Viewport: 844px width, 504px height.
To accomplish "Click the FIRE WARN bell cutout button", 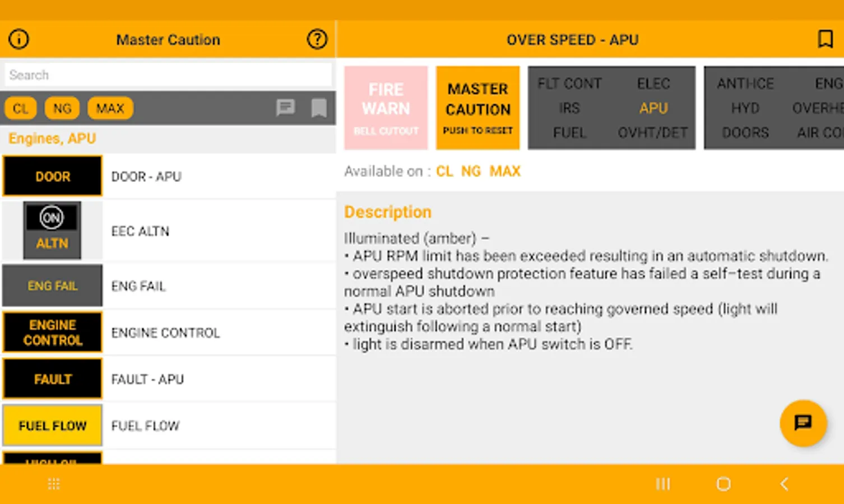I will pyautogui.click(x=386, y=108).
